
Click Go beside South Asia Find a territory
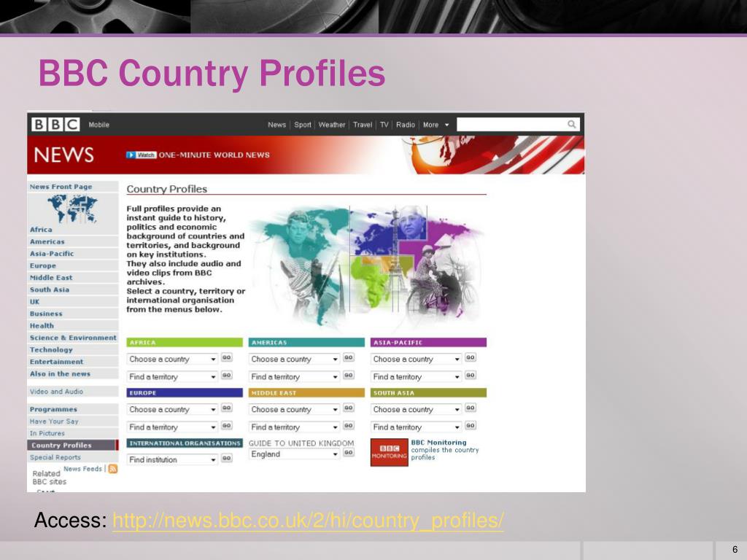click(471, 426)
